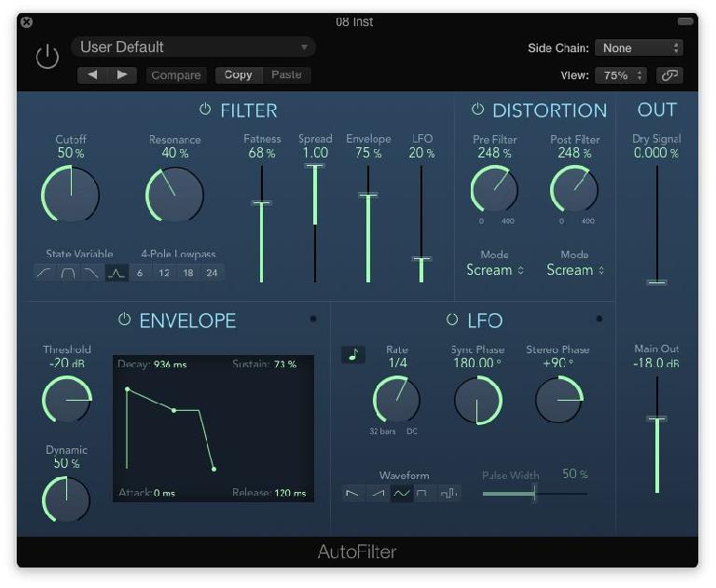Toggle the plugin power bypass button
The width and height of the screenshot is (716, 588).
pos(48,57)
